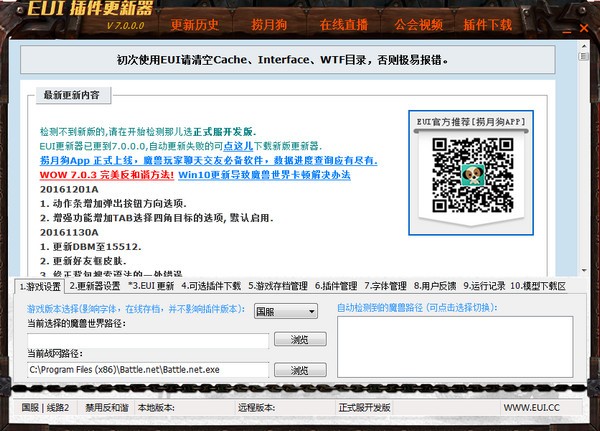This screenshot has height=431, width=600.
Task: Click the scrollbar up arrow
Action: [584, 46]
